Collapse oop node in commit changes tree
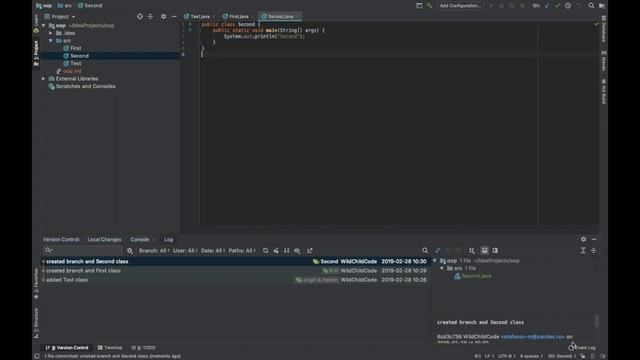Image resolution: width=640 pixels, height=360 pixels. point(435,261)
